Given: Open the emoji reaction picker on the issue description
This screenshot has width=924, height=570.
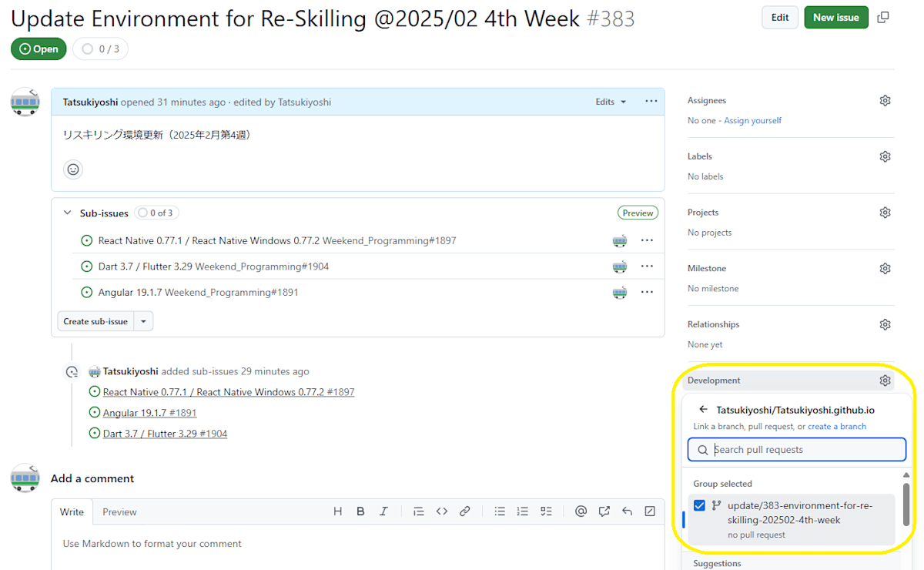Looking at the screenshot, I should (72, 169).
